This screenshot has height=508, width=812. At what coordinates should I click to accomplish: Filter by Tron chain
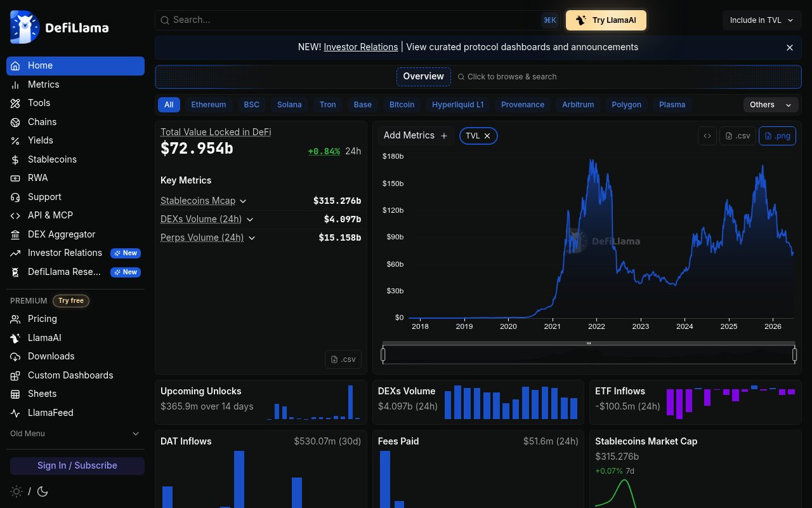328,105
